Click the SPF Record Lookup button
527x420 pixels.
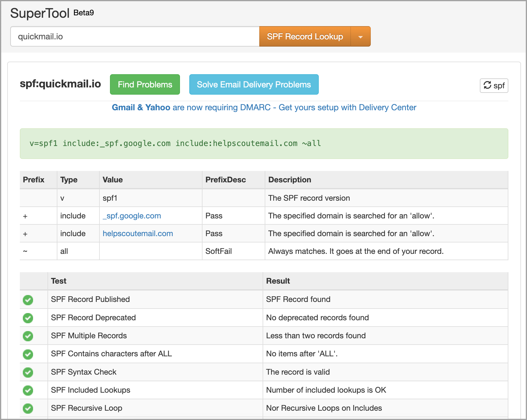pos(305,37)
